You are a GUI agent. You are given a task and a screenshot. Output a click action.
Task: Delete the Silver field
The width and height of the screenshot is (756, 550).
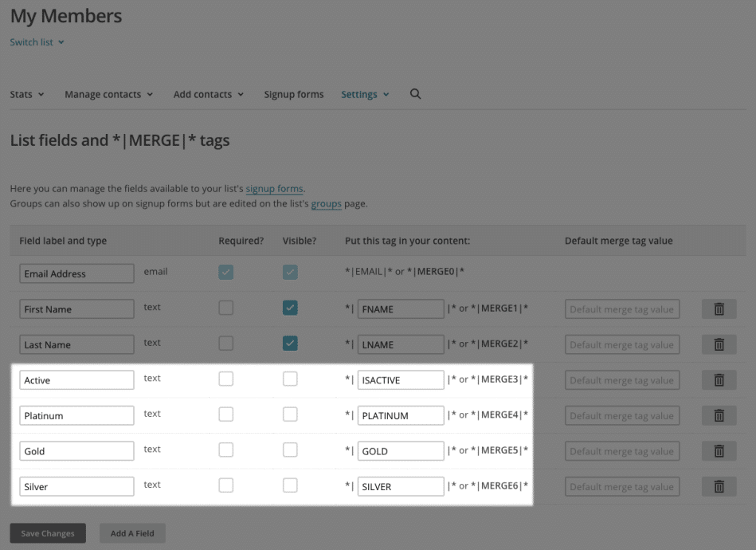[719, 485]
